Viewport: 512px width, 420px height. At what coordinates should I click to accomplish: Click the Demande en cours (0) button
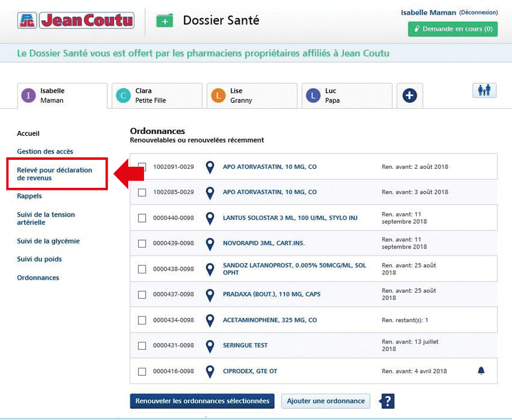(453, 29)
